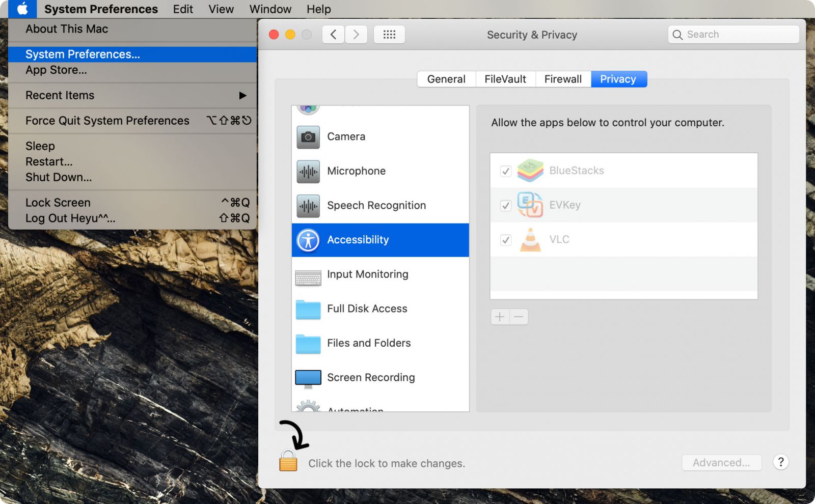Choose Sleep from Apple menu
Image resolution: width=815 pixels, height=504 pixels.
coord(132,146)
